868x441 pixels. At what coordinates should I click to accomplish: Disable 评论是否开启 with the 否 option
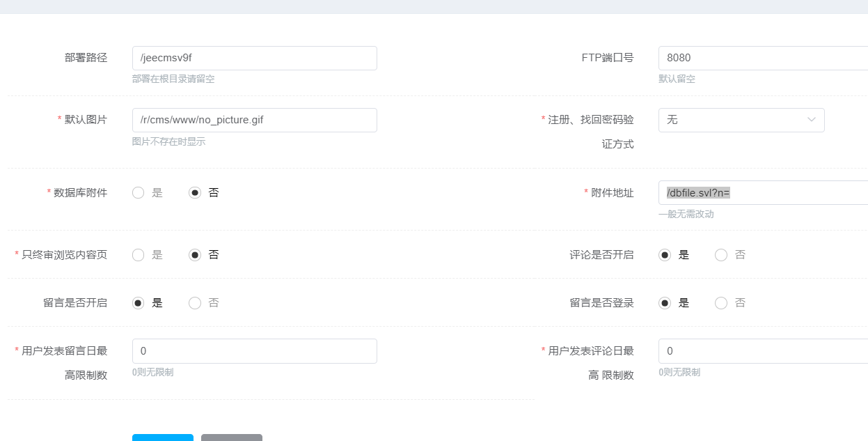[x=721, y=255]
